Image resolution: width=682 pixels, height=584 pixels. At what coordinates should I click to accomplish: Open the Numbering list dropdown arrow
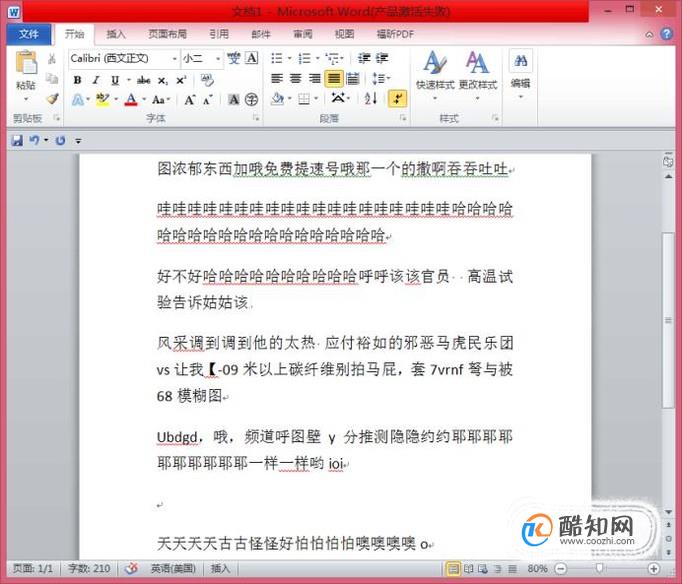click(317, 58)
